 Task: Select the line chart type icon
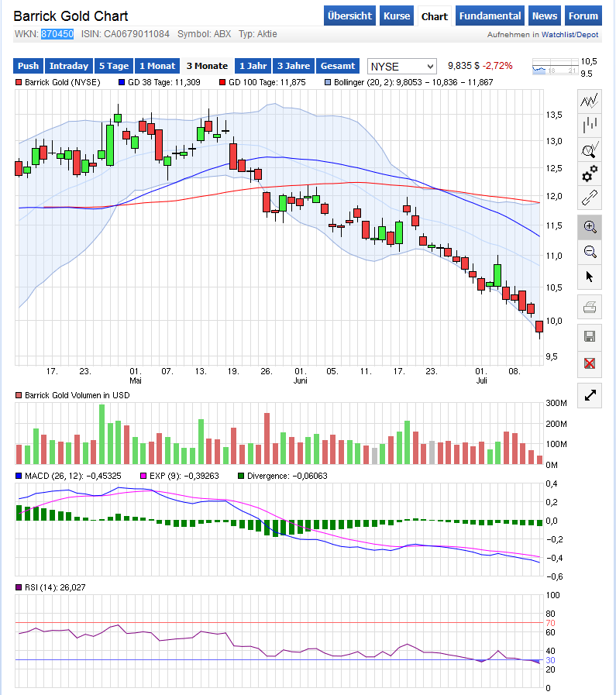[590, 101]
